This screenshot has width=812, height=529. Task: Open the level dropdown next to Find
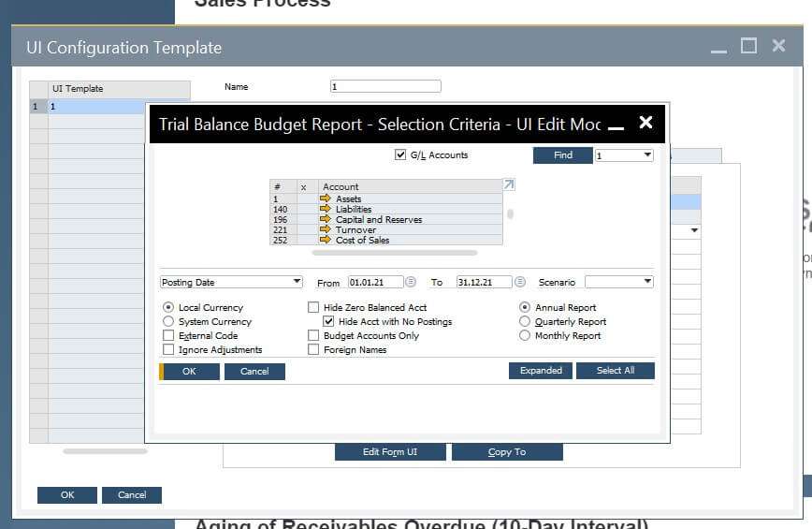tap(624, 154)
